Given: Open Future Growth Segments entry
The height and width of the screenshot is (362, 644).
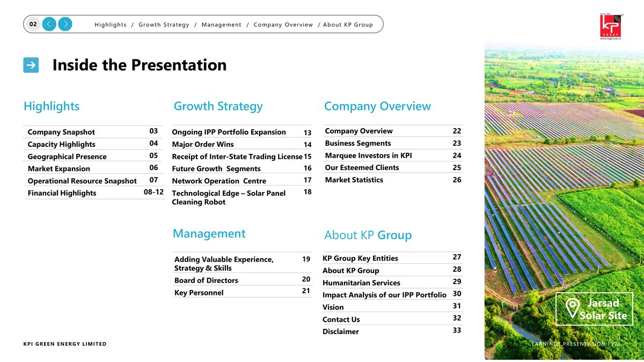Looking at the screenshot, I should pyautogui.click(x=216, y=169).
